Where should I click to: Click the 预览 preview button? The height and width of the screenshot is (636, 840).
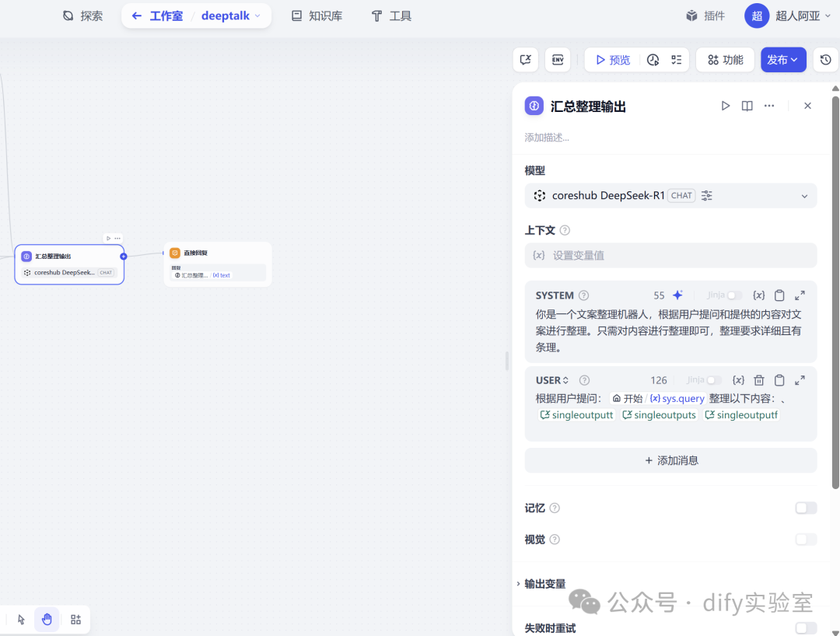click(614, 59)
